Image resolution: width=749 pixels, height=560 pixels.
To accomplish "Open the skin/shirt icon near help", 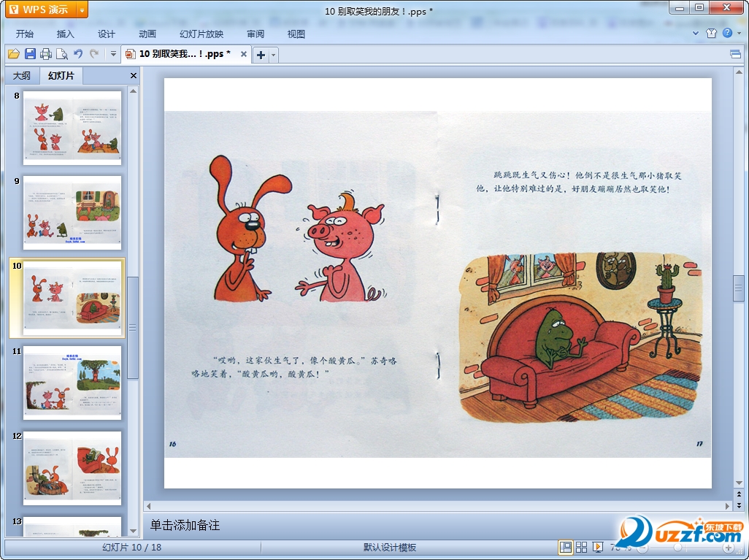I will 712,33.
